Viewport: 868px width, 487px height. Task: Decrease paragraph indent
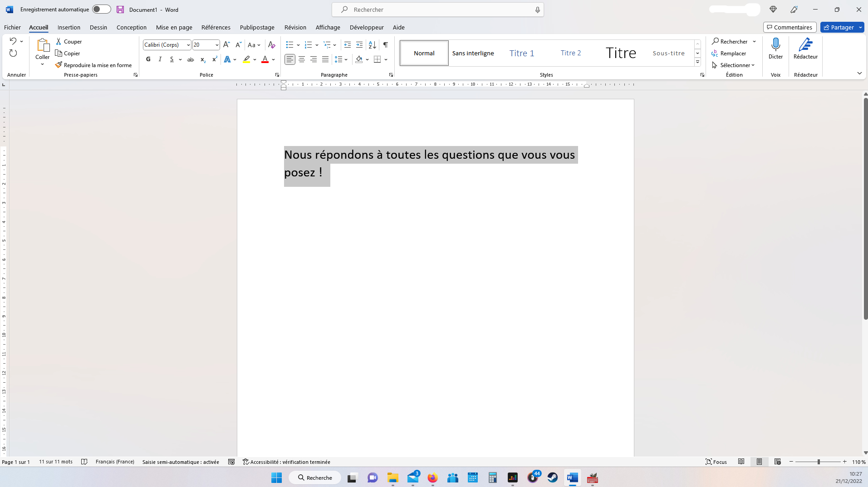pyautogui.click(x=348, y=44)
